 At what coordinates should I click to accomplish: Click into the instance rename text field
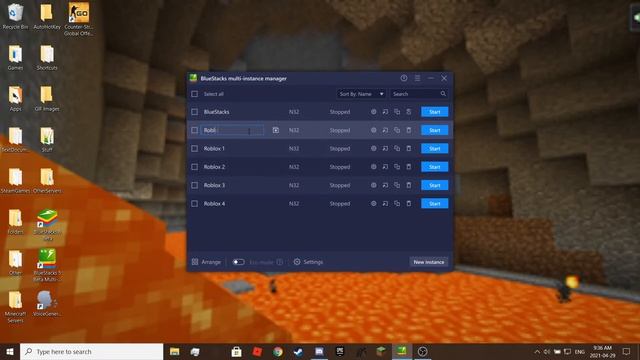point(232,130)
